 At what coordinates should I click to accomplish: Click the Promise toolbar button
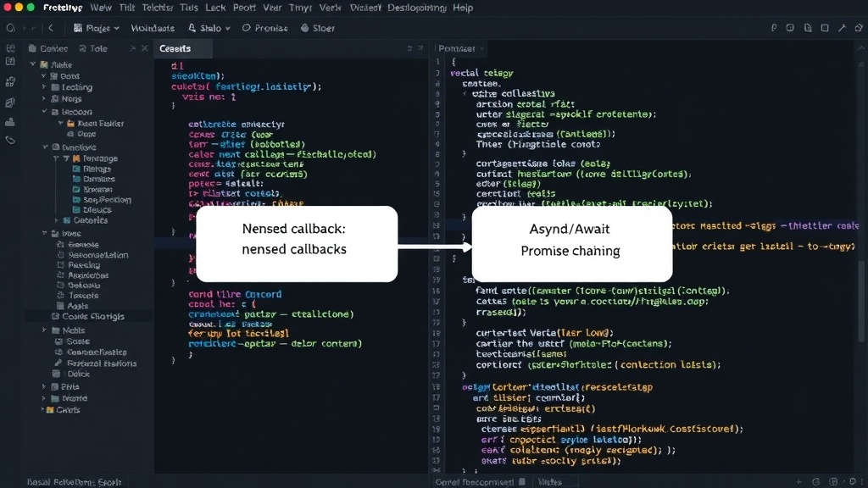[265, 28]
